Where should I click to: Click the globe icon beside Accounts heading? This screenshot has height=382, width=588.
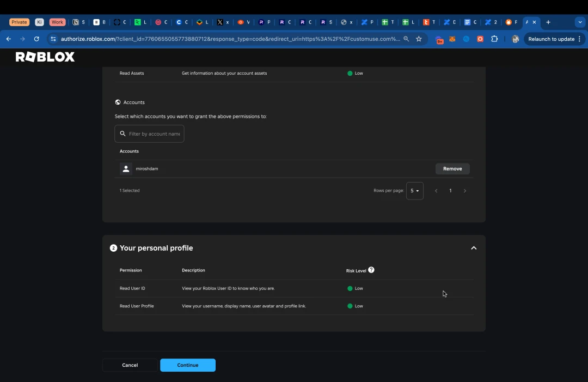(118, 102)
